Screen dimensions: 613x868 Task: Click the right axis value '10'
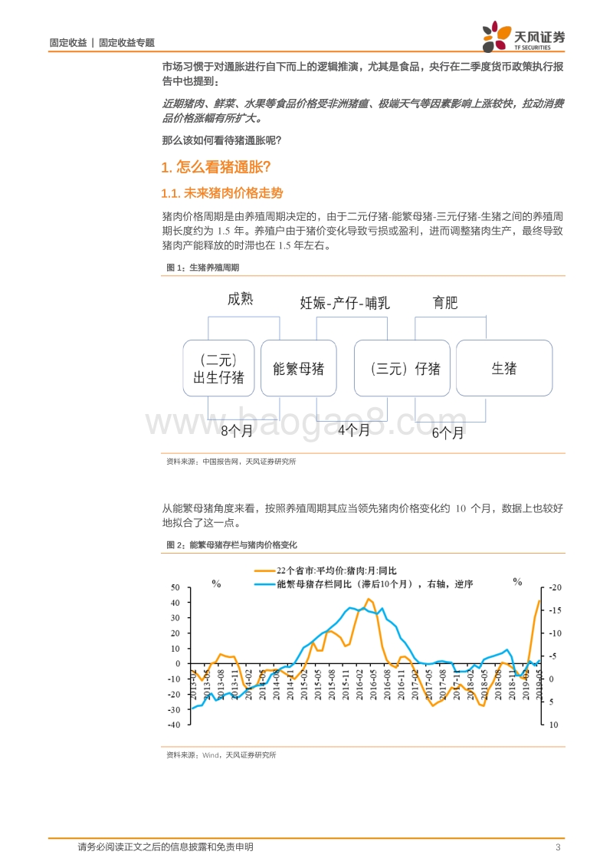[554, 725]
